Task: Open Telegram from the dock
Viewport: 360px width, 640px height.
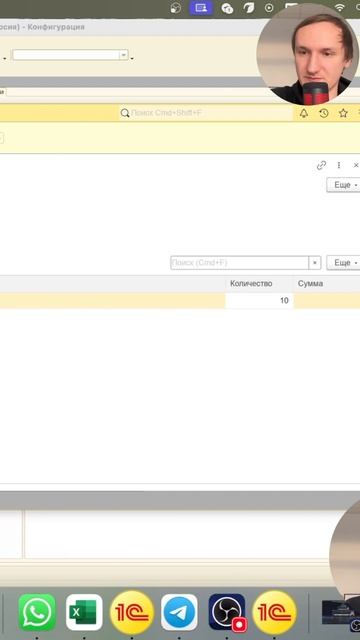Action: coord(179,612)
